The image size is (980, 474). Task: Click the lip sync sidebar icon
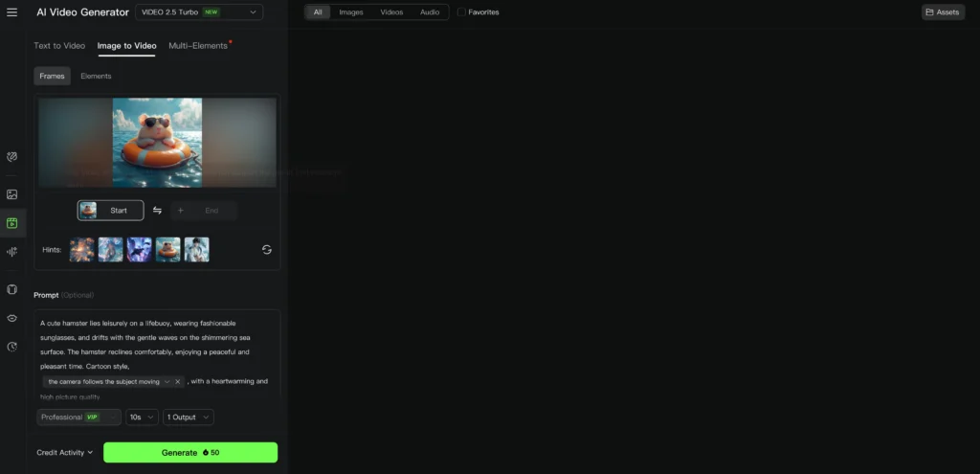tap(12, 318)
